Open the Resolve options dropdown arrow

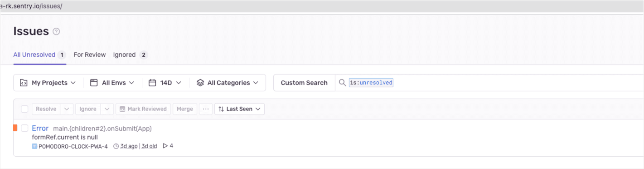click(66, 109)
